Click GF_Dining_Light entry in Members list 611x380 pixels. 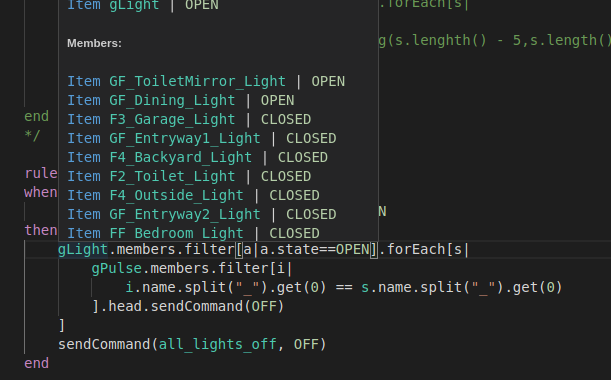click(172, 101)
